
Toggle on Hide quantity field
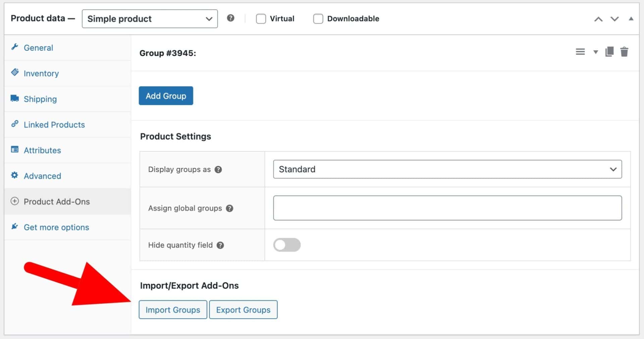286,245
